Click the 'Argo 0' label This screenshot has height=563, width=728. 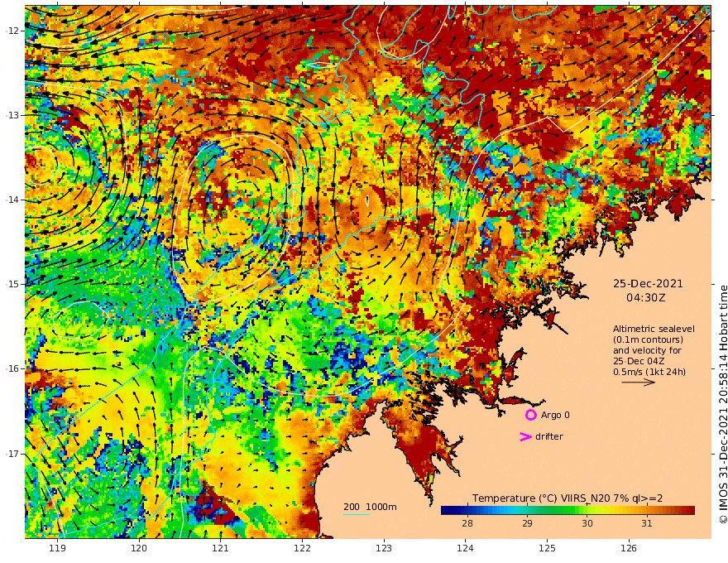pos(555,415)
